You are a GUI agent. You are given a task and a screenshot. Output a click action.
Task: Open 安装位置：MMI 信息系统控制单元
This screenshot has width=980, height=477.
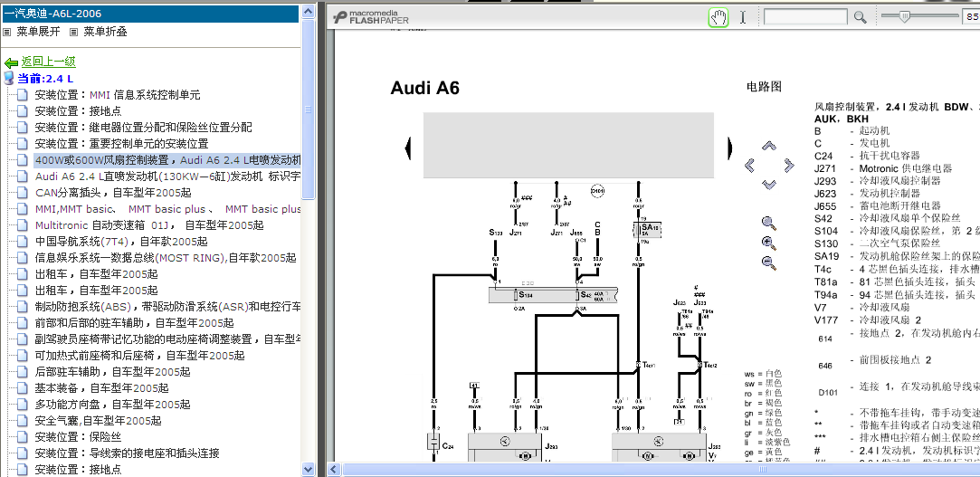(x=118, y=95)
